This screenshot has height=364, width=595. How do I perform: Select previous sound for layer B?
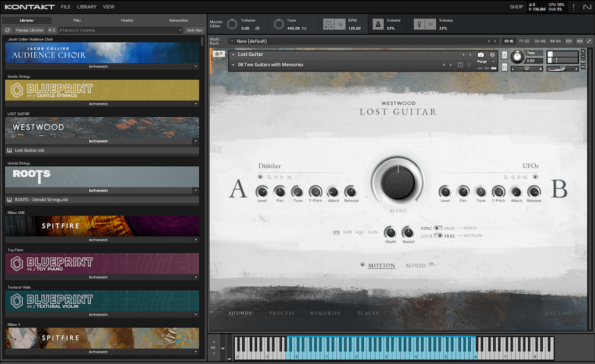tap(512, 177)
